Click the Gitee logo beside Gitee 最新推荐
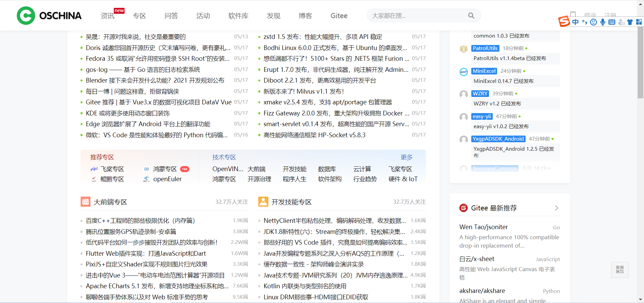This screenshot has width=644, height=303. coord(464,208)
